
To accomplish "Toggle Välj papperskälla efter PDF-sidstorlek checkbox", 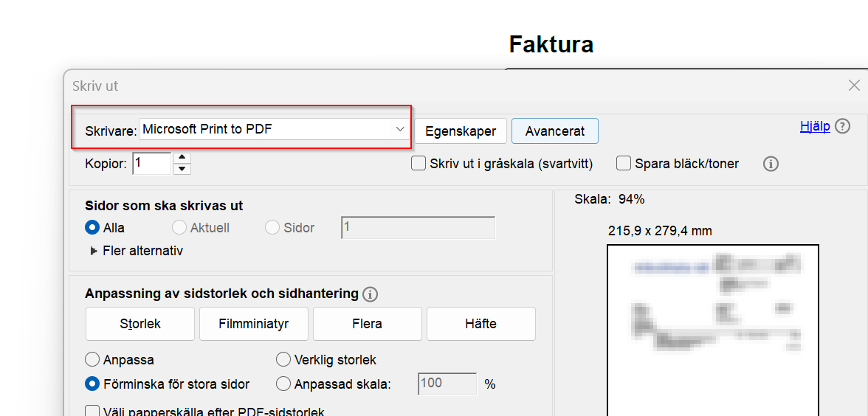I will point(92,412).
